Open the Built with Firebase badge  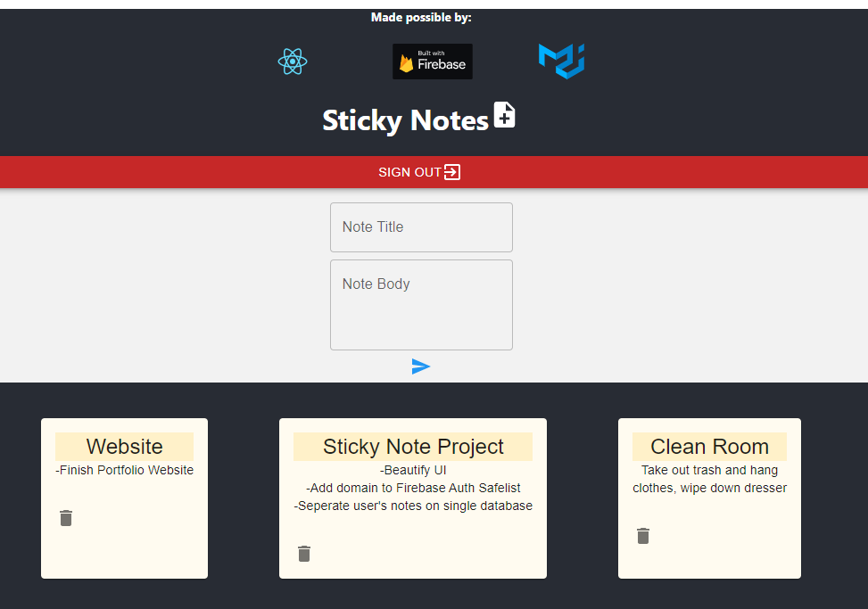(x=433, y=62)
